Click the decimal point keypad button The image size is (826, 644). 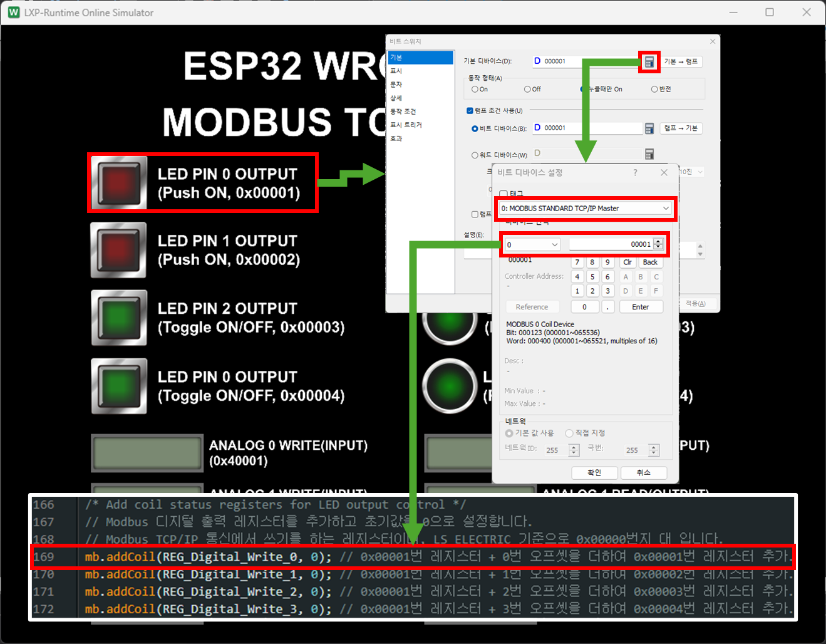coord(607,307)
